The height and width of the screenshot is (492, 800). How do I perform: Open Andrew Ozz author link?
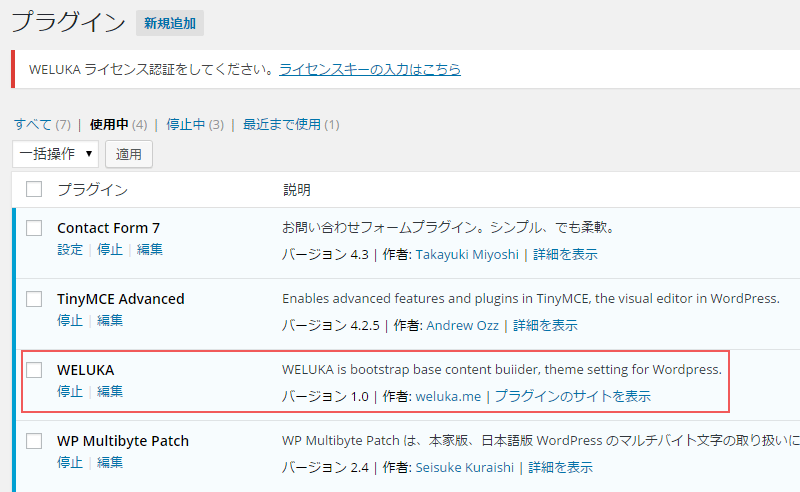point(462,325)
